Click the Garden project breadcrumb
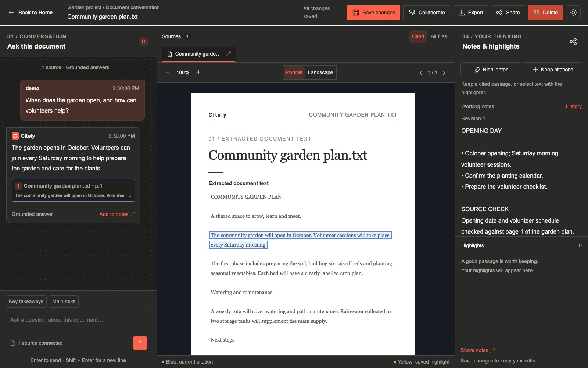The width and height of the screenshot is (588, 368). (84, 7)
